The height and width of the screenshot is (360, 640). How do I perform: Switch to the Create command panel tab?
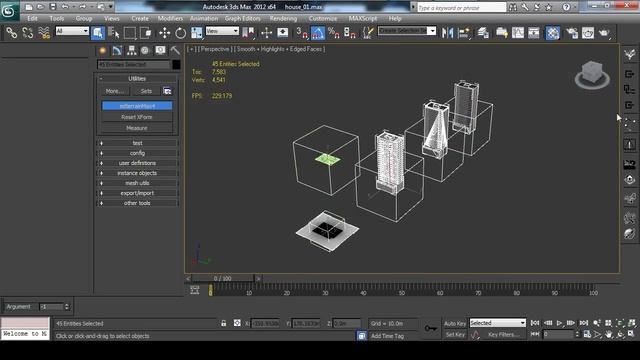click(x=102, y=50)
